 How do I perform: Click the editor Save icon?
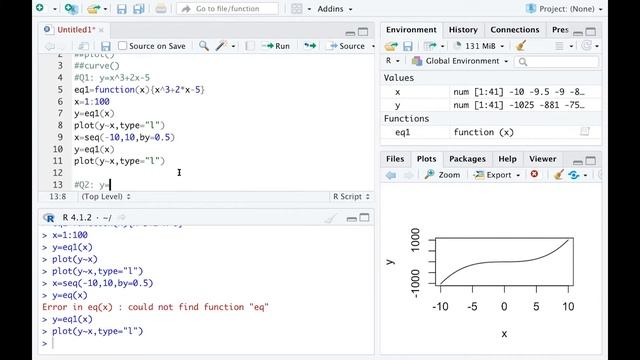tap(106, 46)
